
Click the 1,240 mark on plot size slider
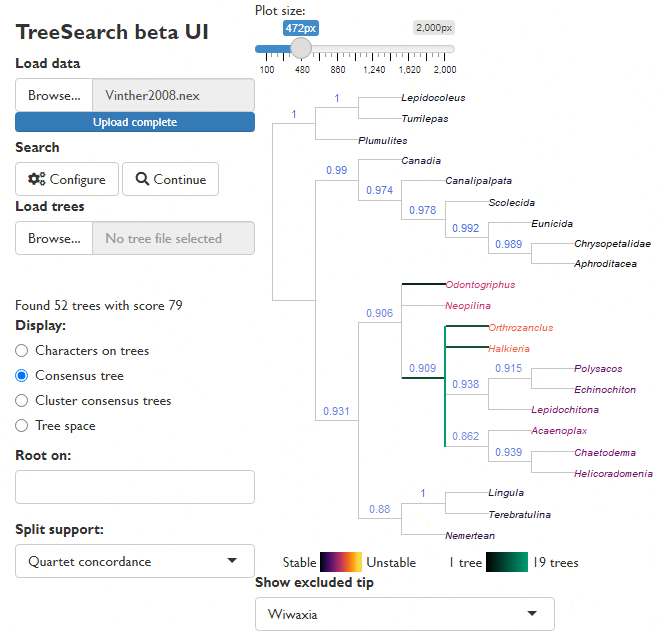pyautogui.click(x=374, y=69)
